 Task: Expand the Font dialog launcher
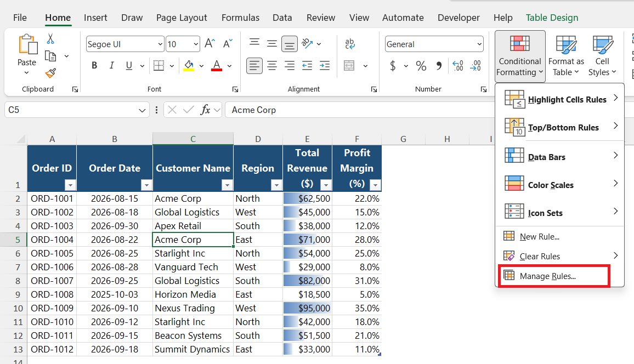click(x=235, y=90)
